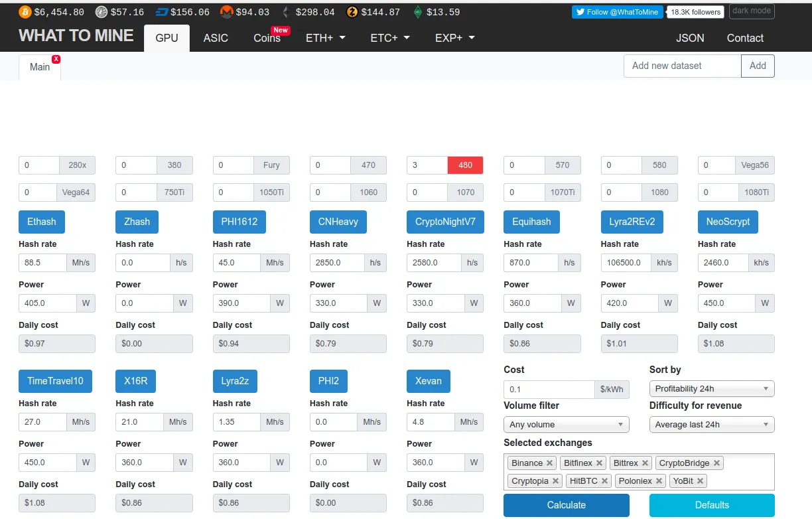Image resolution: width=812 pixels, height=519 pixels.
Task: Click the 18.3K followers count
Action: [x=695, y=12]
